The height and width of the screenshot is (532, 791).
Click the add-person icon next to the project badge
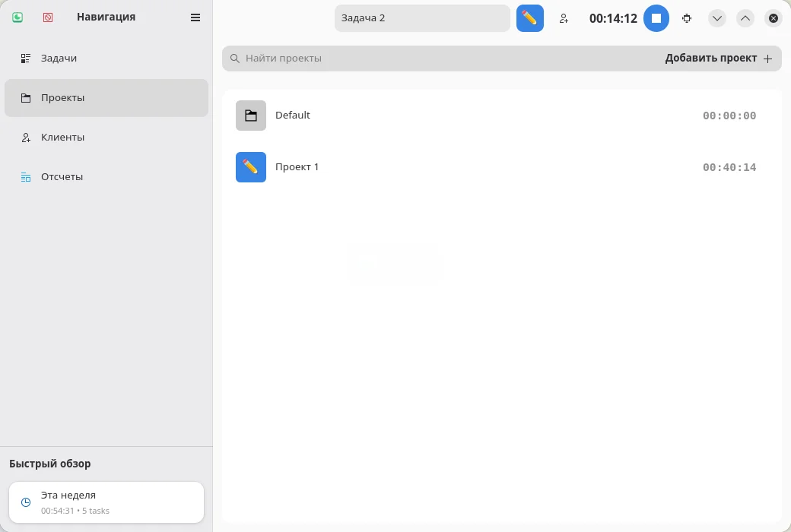(x=564, y=18)
